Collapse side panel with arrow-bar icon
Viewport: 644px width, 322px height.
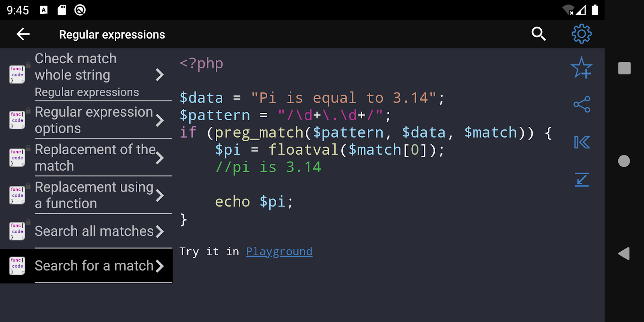(582, 142)
